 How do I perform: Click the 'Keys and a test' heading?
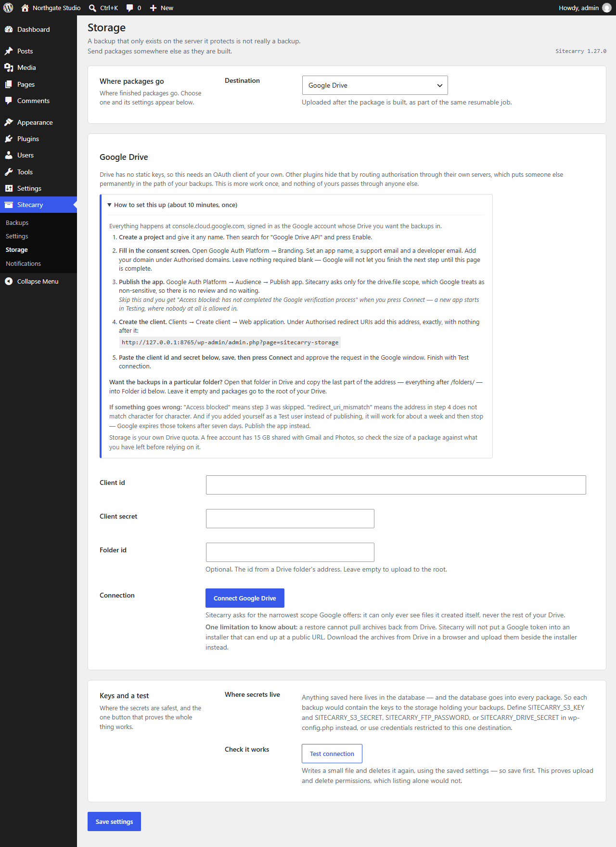click(124, 696)
